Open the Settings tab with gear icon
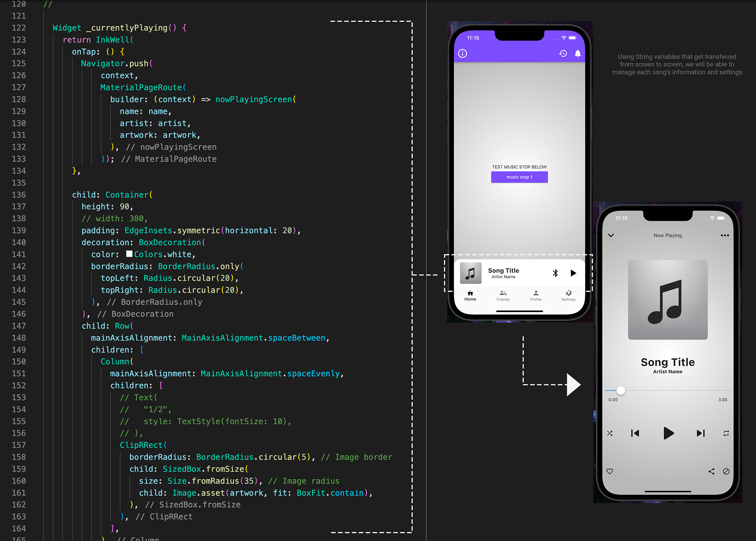 coord(569,296)
